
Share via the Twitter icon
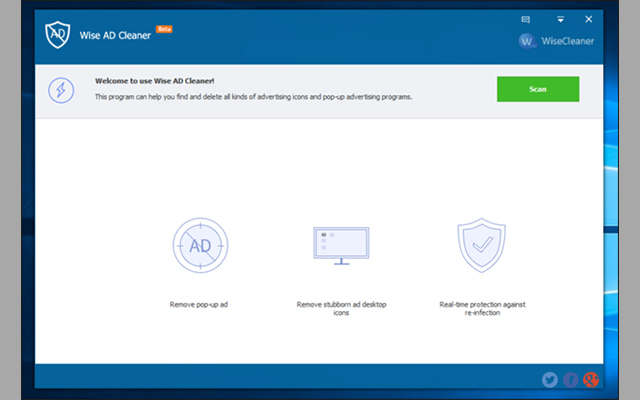pyautogui.click(x=549, y=379)
